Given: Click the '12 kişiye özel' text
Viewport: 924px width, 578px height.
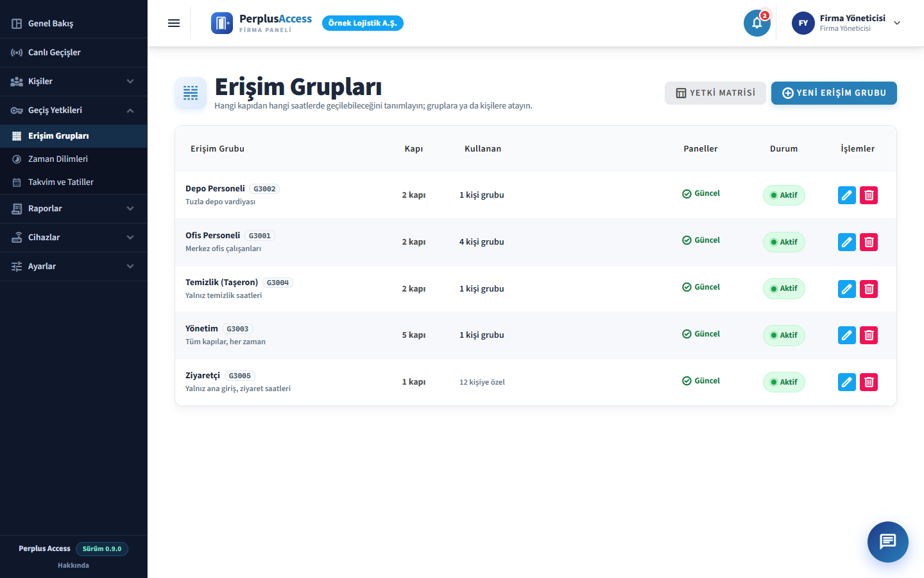Looking at the screenshot, I should coord(482,382).
